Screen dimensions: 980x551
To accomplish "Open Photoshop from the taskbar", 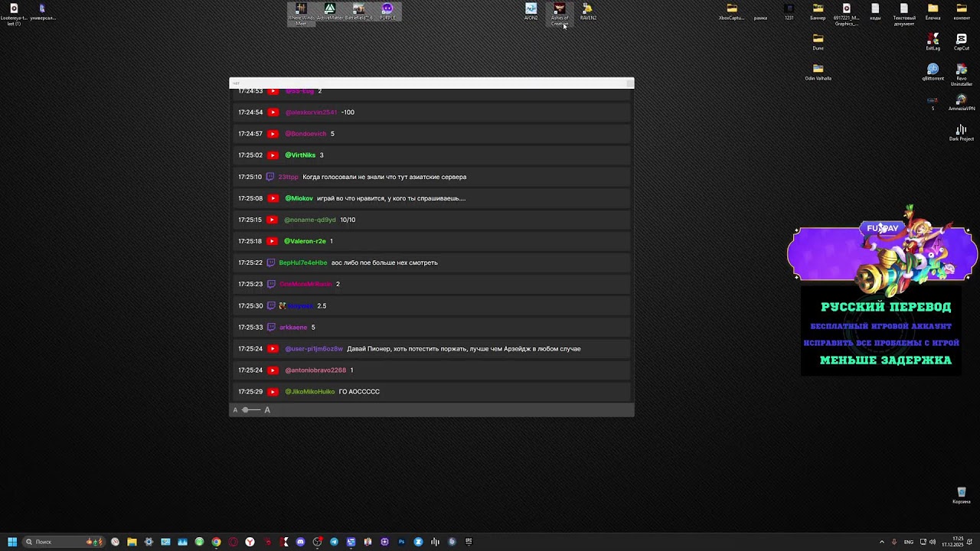I will click(401, 542).
